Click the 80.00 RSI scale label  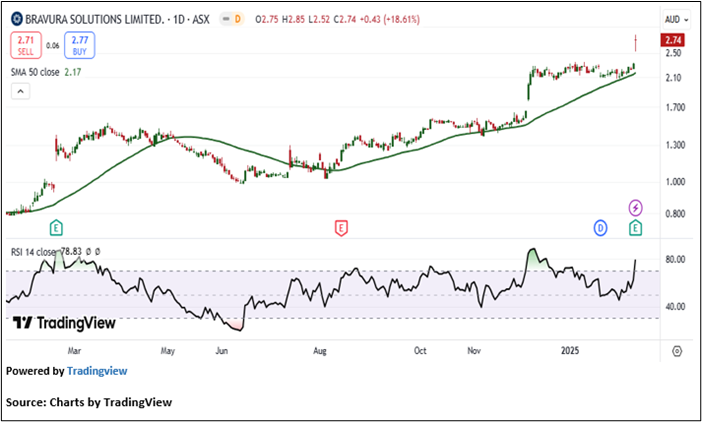point(673,260)
